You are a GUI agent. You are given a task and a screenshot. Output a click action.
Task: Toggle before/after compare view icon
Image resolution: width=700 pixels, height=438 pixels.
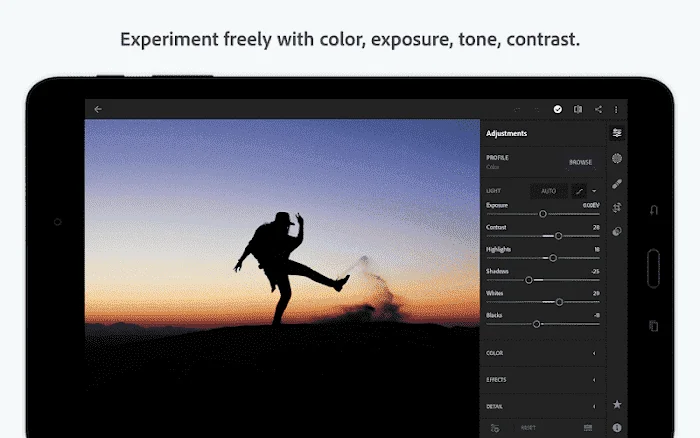(x=578, y=109)
